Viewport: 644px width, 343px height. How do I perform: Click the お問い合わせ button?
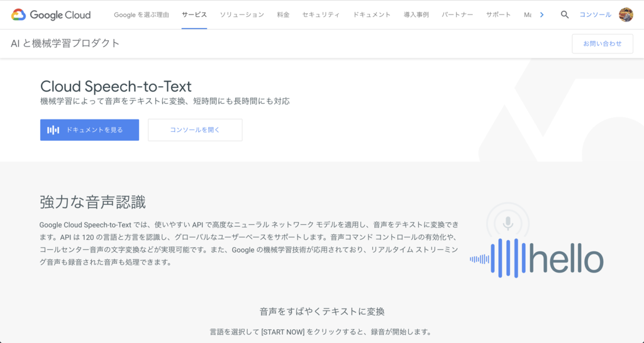click(602, 43)
